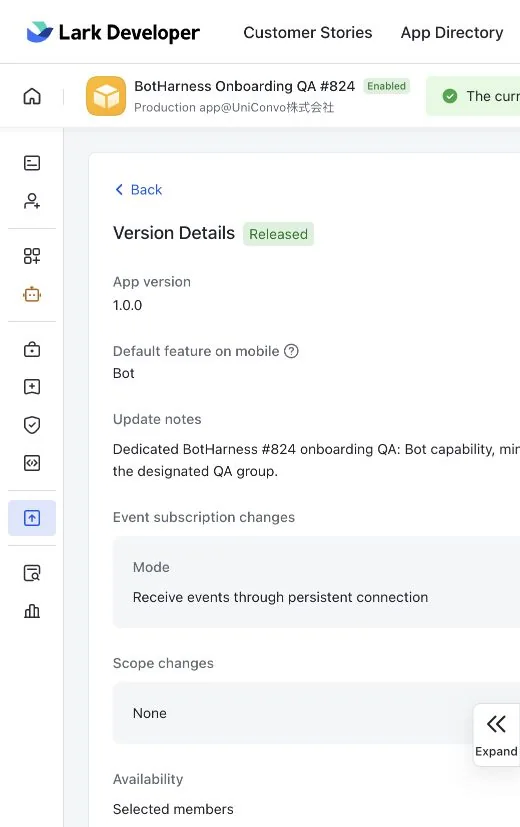Open the home icon in sidebar

point(32,96)
